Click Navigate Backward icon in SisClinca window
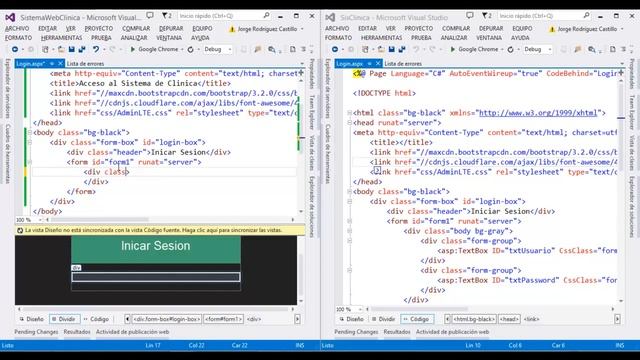This screenshot has height=360, width=640. point(335,49)
